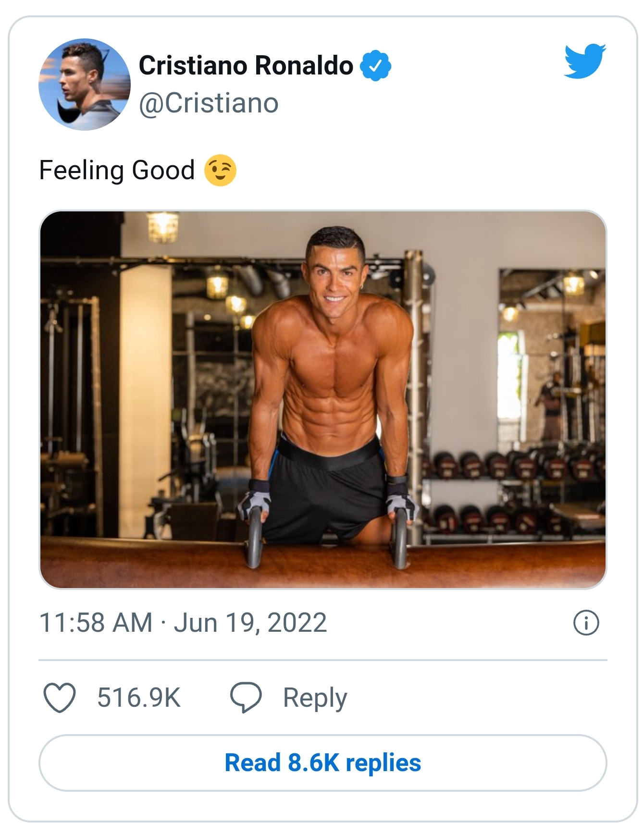The width and height of the screenshot is (644, 835).
Task: Click the winking face emoji
Action: 220,171
